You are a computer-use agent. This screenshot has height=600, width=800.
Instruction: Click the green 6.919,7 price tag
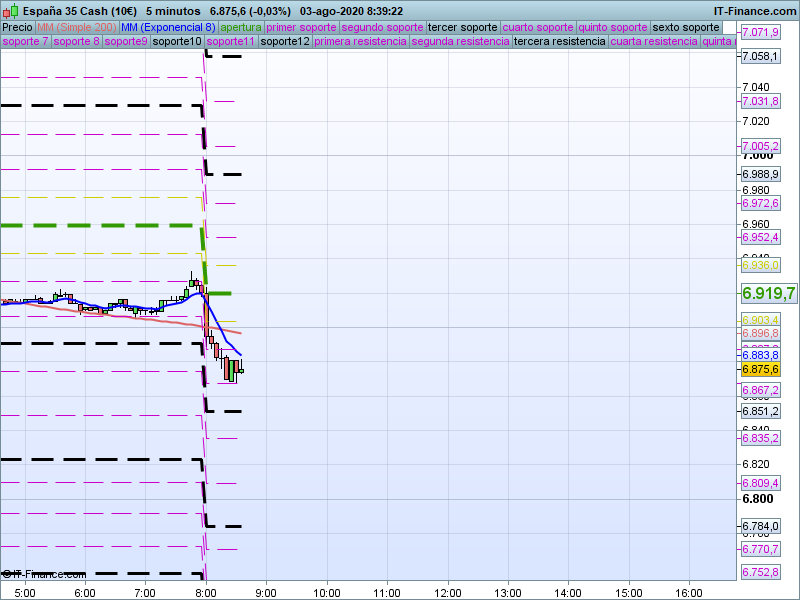tap(768, 293)
